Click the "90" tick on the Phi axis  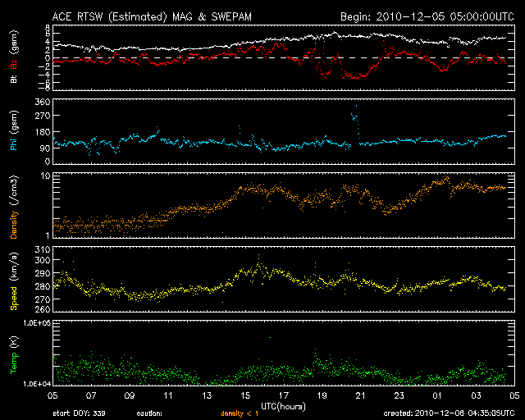click(x=45, y=148)
